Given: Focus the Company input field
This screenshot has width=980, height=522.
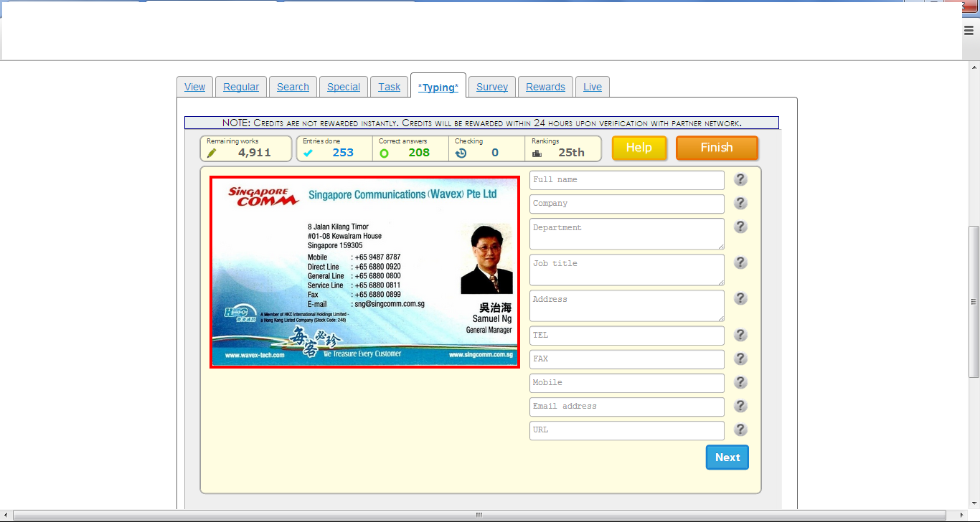Looking at the screenshot, I should (627, 204).
